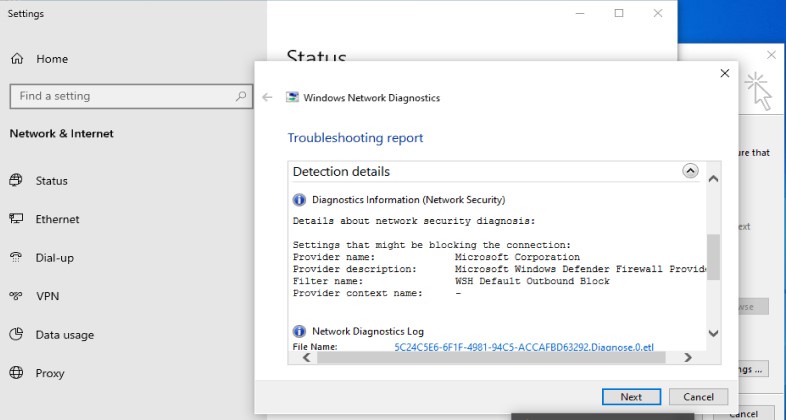Image resolution: width=786 pixels, height=420 pixels.
Task: Maximize the Settings window
Action: 619,14
